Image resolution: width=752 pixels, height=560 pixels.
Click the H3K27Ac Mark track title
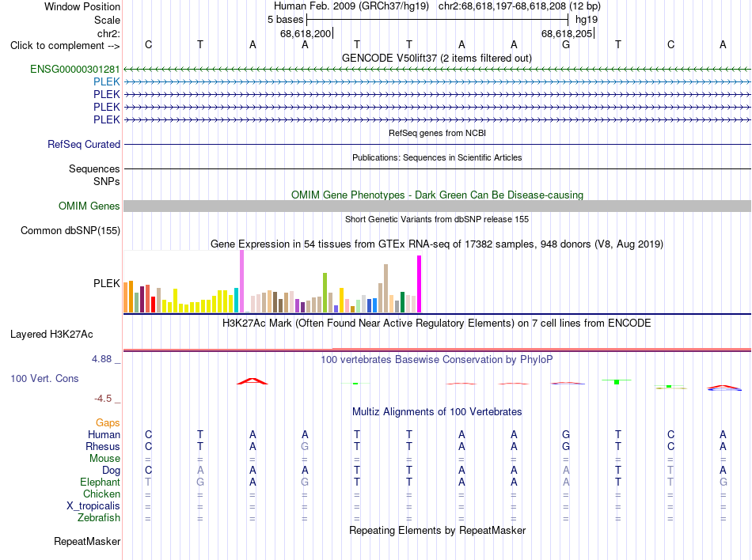pos(437,323)
